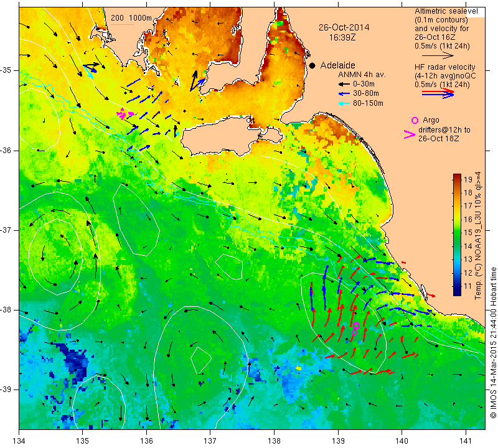Click latitude axis label -37
The width and height of the screenshot is (498, 448).
(x=6, y=230)
